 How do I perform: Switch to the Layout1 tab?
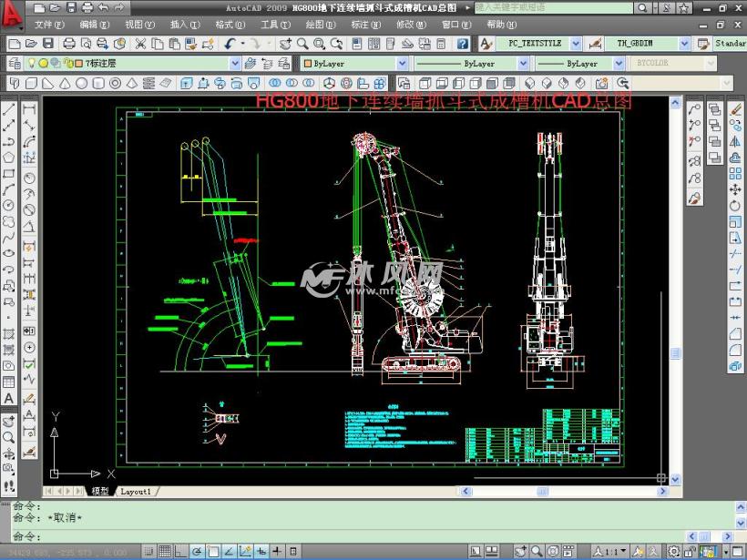[x=136, y=491]
